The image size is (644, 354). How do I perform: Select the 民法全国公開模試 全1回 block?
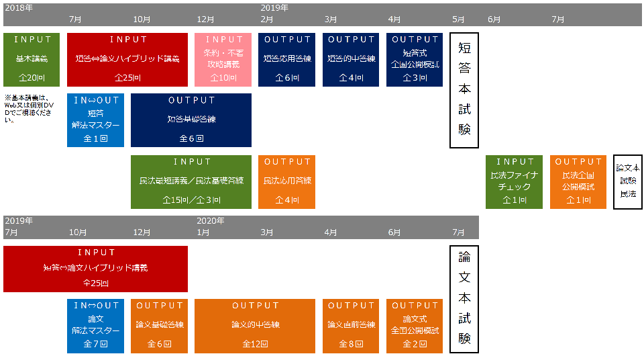pyautogui.click(x=578, y=181)
